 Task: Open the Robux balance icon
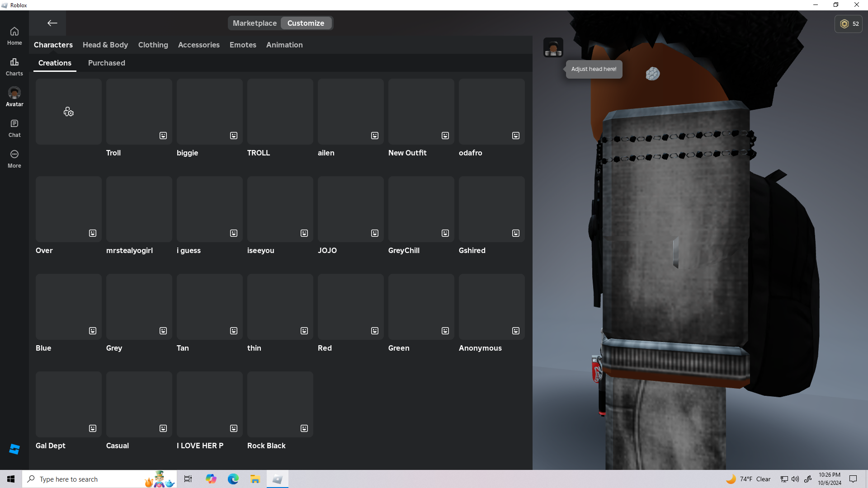pos(844,24)
